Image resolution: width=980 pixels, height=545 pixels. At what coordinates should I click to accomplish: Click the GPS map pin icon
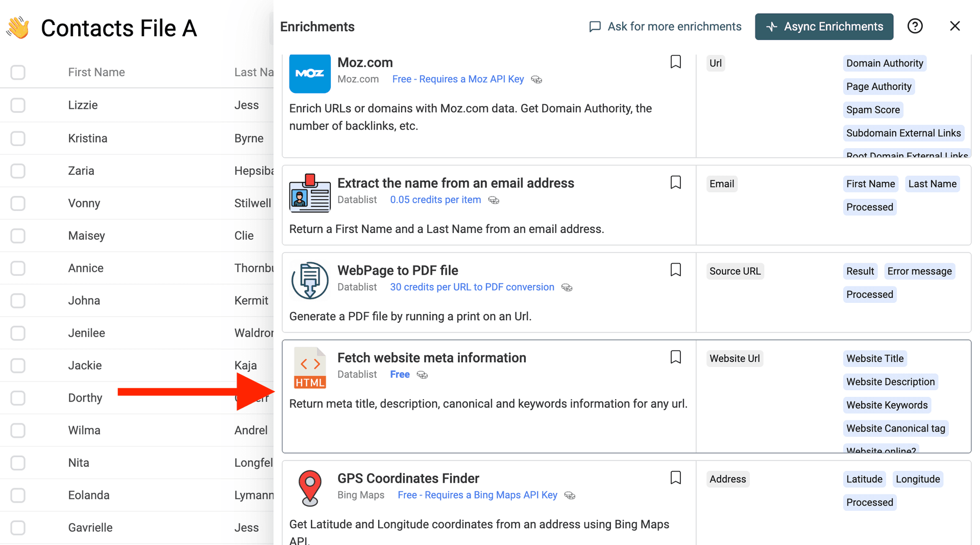point(310,488)
